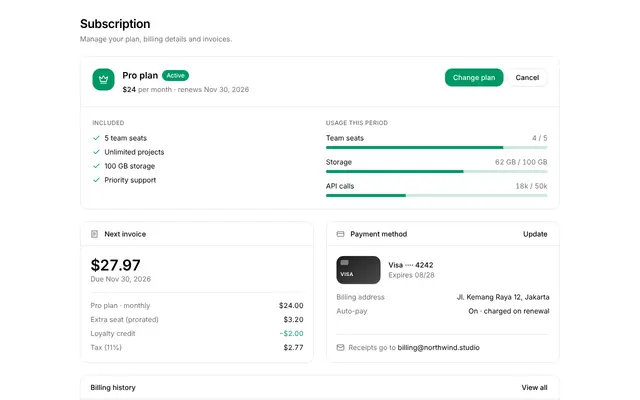Click Update for the payment method

tap(535, 234)
